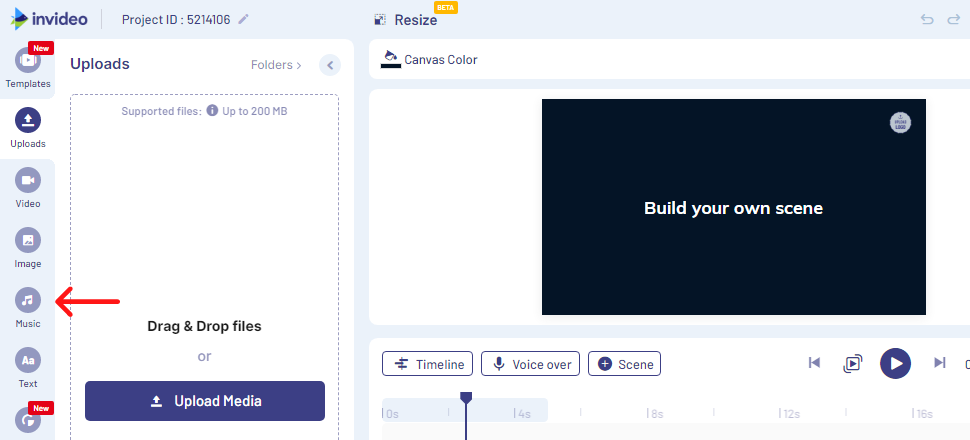The height and width of the screenshot is (440, 970).
Task: Collapse the Uploads panel with chevron
Action: pyautogui.click(x=330, y=65)
